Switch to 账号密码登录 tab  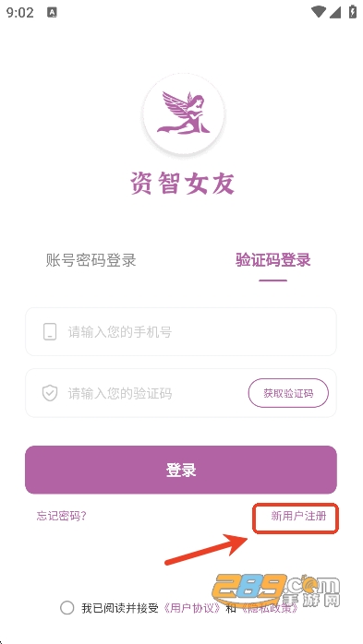[x=91, y=260]
